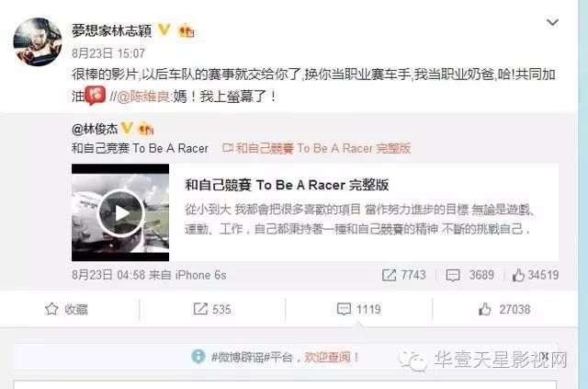Viewport: 588px width, 389px height.
Task: Click the member badge icon beside 林俊杰
Action: click(x=146, y=129)
